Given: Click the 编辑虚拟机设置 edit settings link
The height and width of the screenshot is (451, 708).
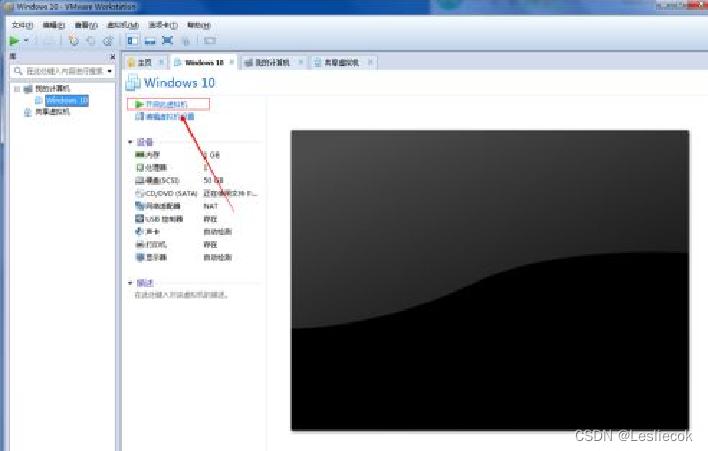Looking at the screenshot, I should [170, 116].
